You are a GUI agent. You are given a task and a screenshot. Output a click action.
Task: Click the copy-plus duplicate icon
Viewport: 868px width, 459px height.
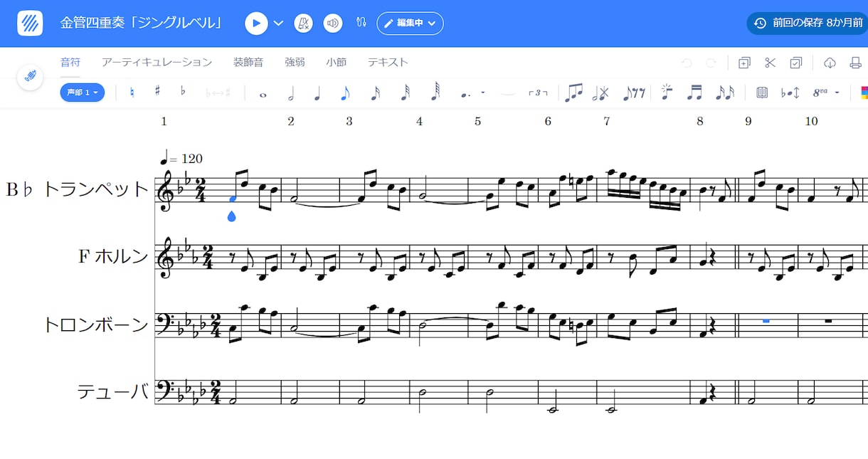(x=744, y=63)
